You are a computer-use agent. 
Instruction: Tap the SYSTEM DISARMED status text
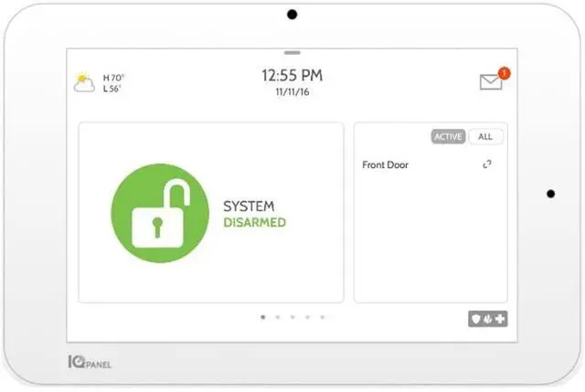tap(254, 214)
